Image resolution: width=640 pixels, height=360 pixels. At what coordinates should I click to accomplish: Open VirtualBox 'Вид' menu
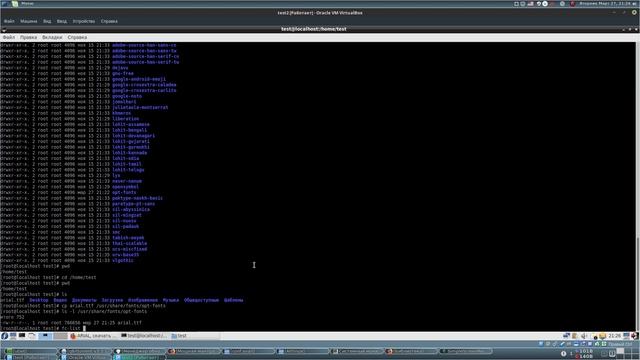click(x=47, y=21)
